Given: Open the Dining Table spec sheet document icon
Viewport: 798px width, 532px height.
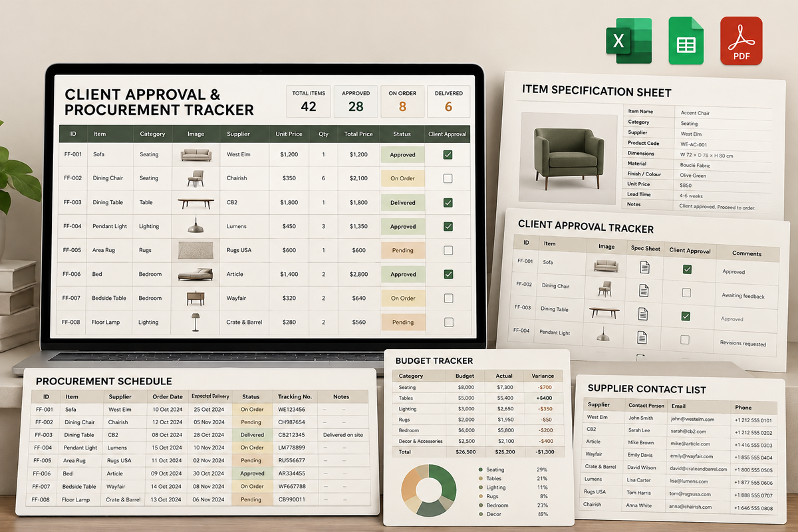Looking at the screenshot, I should pyautogui.click(x=643, y=314).
